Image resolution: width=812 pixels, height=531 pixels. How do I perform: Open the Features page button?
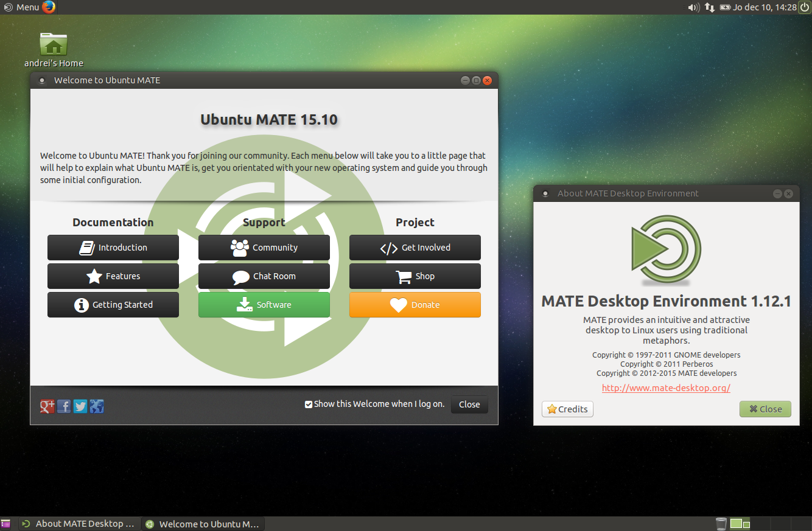[x=113, y=276]
